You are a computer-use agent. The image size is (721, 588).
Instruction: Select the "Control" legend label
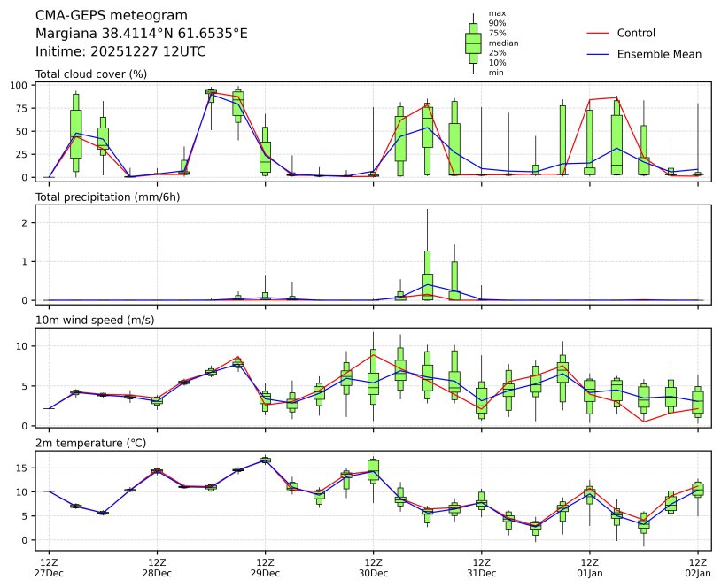coord(636,33)
